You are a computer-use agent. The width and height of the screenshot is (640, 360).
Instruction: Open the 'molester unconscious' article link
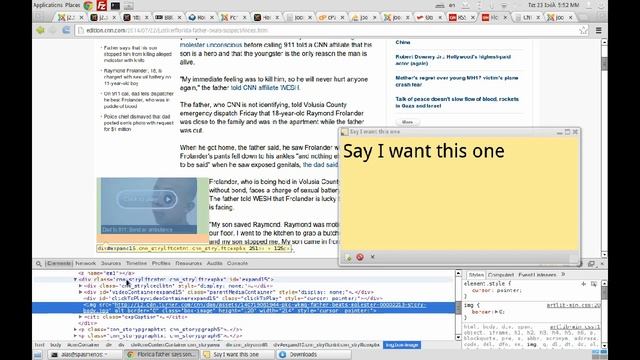[211, 45]
